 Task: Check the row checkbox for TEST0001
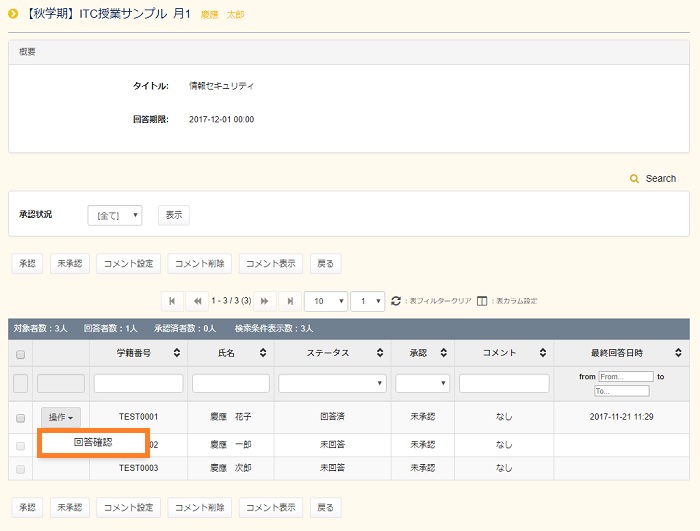[x=20, y=418]
